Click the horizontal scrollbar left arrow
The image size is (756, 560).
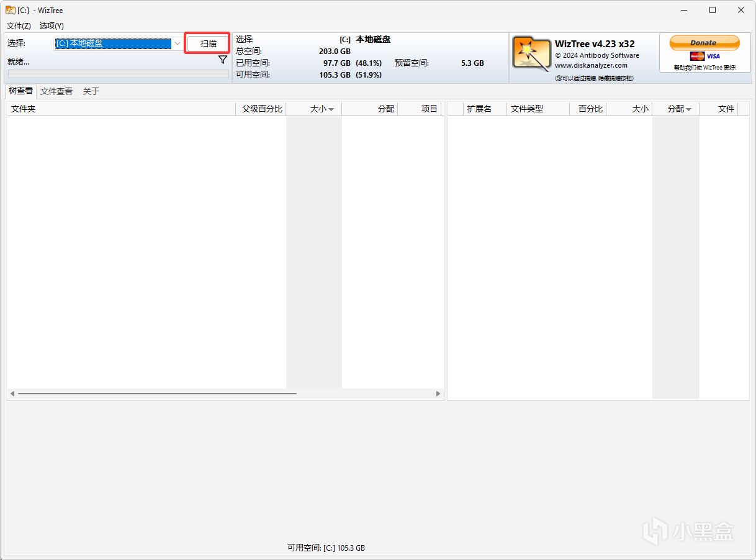tap(12, 394)
